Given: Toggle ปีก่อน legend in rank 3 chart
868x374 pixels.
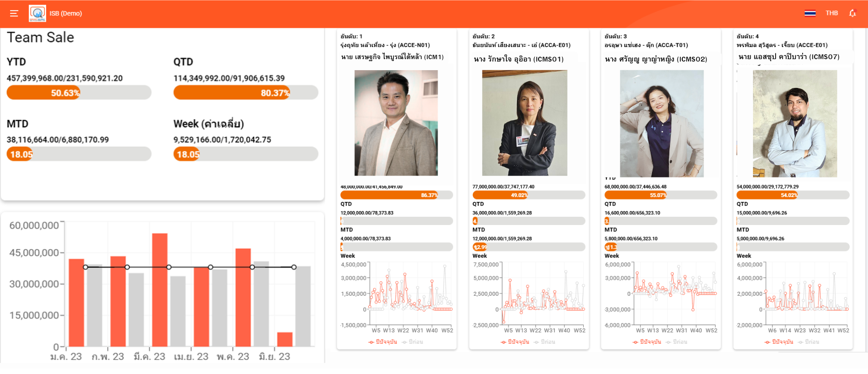Looking at the screenshot, I should tap(677, 342).
